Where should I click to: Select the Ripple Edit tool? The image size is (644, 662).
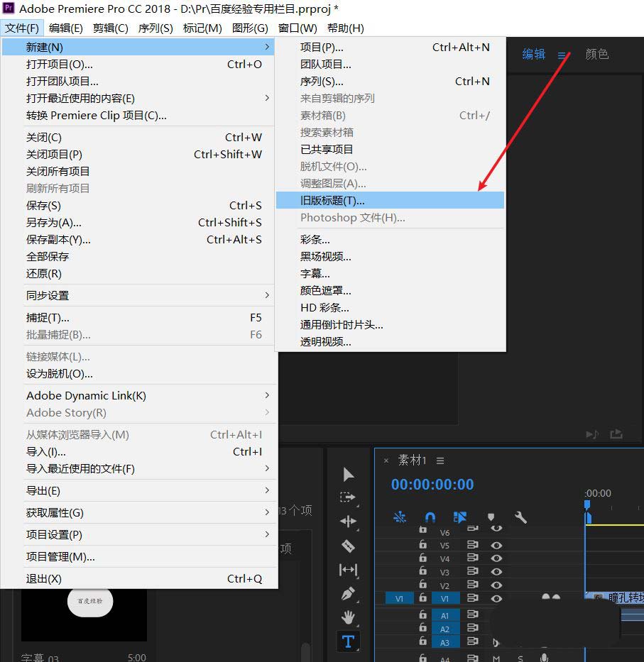[348, 521]
